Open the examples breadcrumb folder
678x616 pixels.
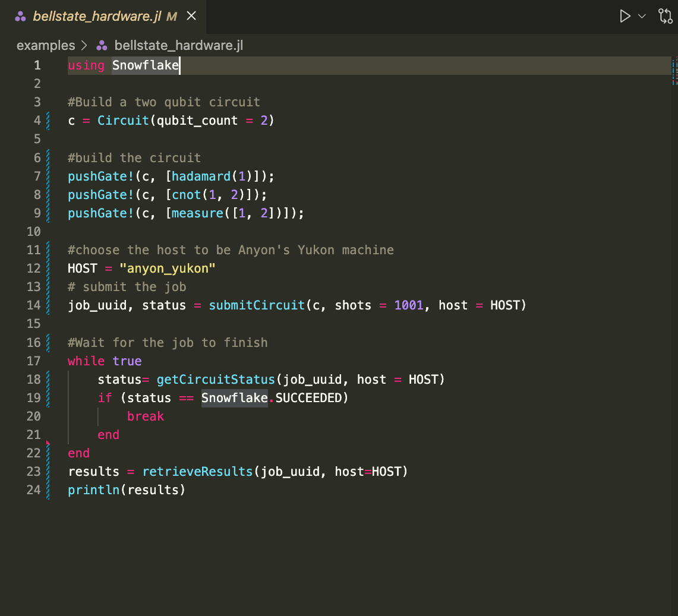point(46,45)
